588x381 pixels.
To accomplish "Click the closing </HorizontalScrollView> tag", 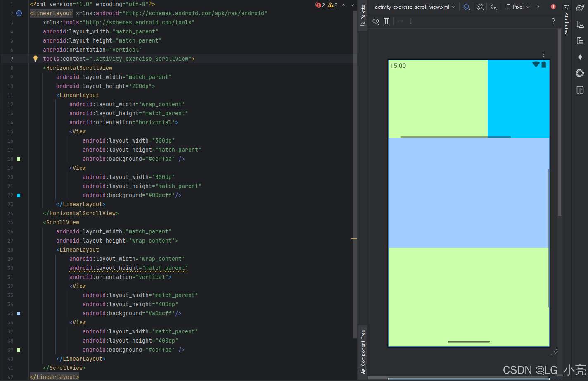I will tap(81, 213).
